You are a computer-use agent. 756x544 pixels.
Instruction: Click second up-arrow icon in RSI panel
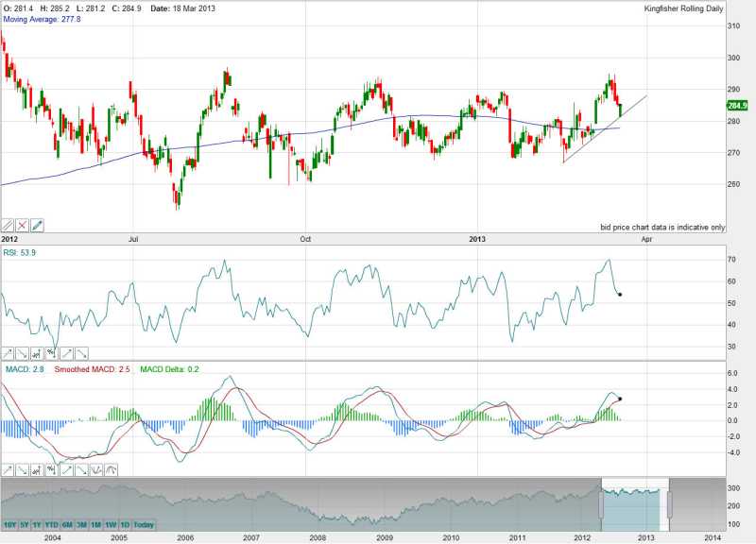66,353
